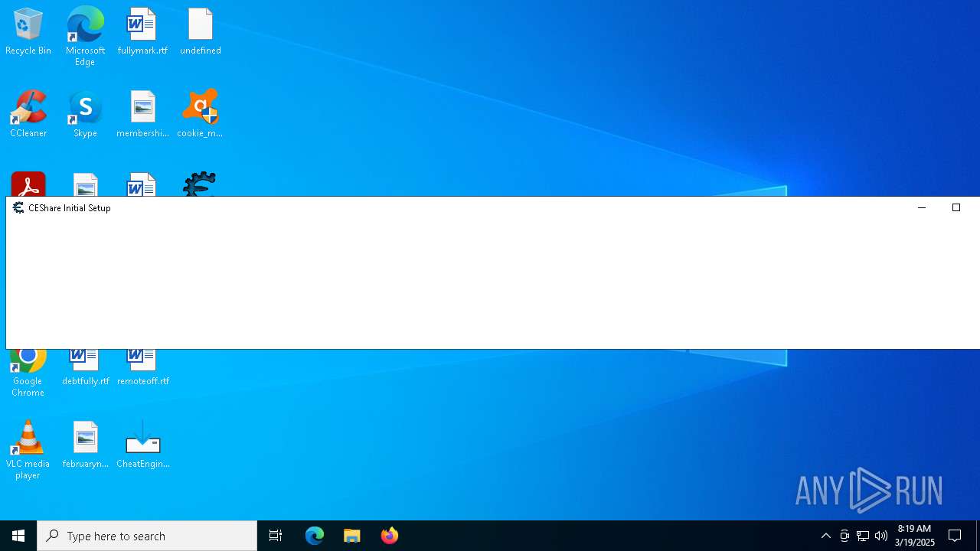The height and width of the screenshot is (551, 980).
Task: Open the Action Center notifications icon
Action: [x=955, y=536]
